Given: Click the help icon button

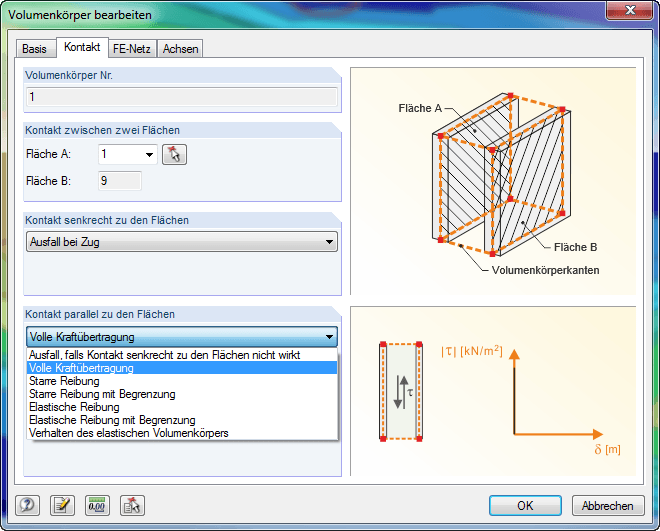Looking at the screenshot, I should coord(27,505).
